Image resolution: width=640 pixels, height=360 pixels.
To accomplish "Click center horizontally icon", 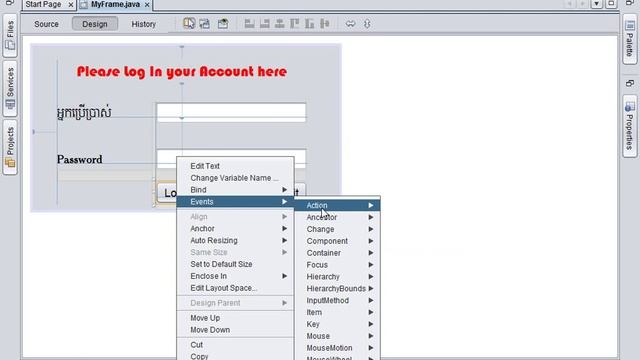I will click(280, 24).
